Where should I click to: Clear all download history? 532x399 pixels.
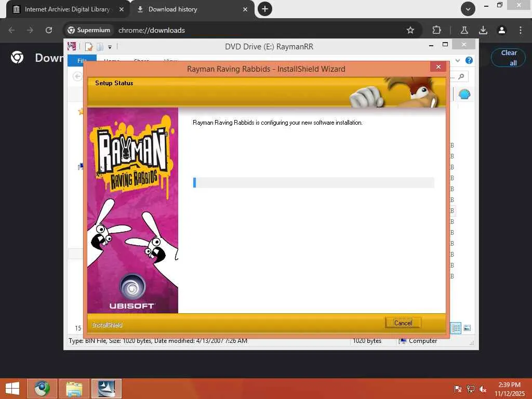point(508,58)
